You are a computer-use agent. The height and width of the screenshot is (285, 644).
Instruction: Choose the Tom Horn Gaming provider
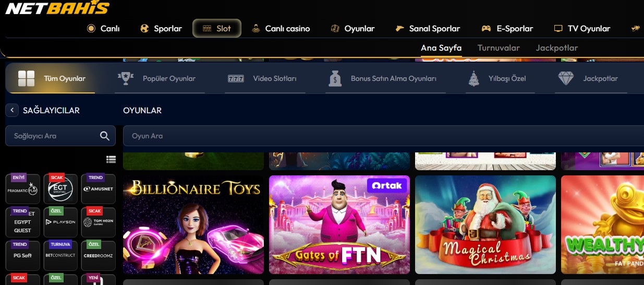(99, 222)
